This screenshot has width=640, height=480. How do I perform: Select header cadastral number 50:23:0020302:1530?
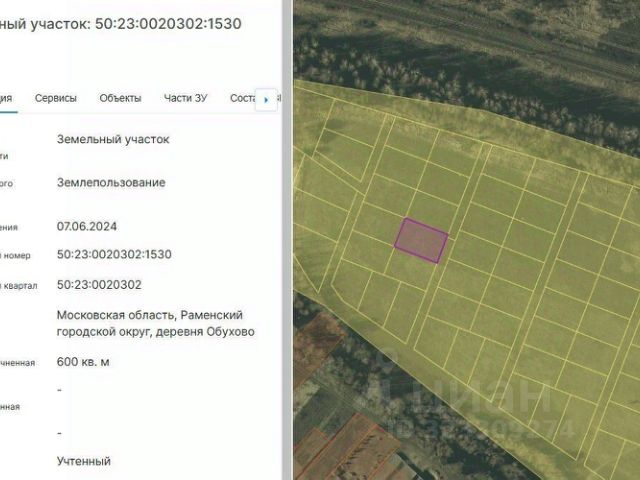point(168,24)
